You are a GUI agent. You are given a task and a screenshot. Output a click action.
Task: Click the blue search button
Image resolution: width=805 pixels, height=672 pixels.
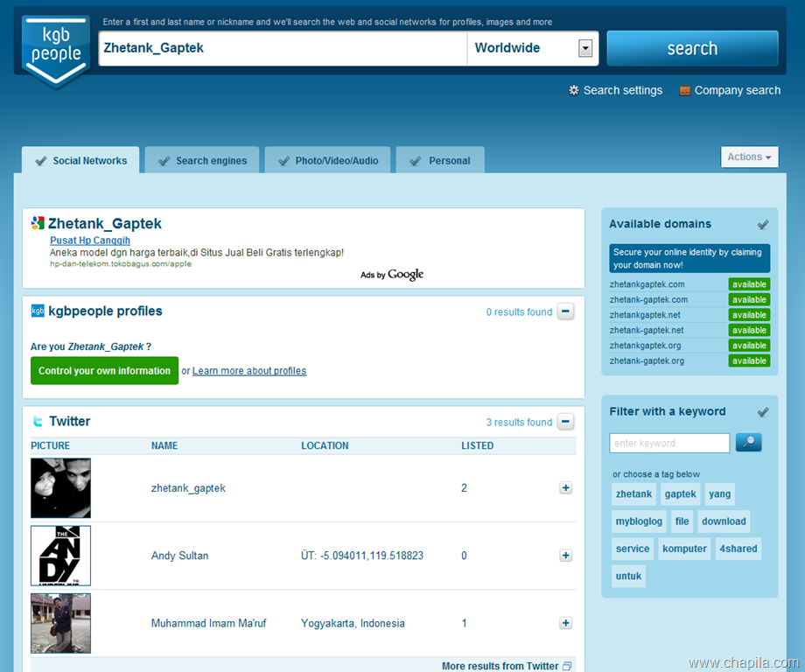click(x=693, y=48)
